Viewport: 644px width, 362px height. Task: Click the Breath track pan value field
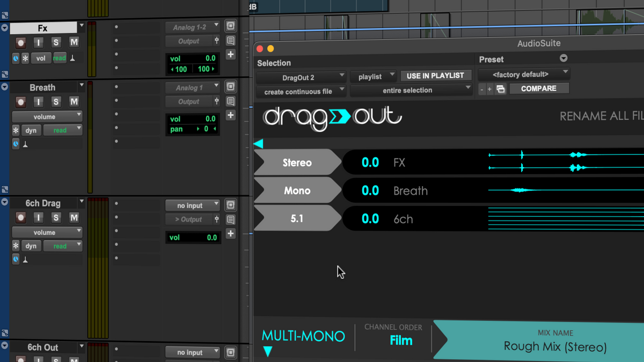pos(193,129)
